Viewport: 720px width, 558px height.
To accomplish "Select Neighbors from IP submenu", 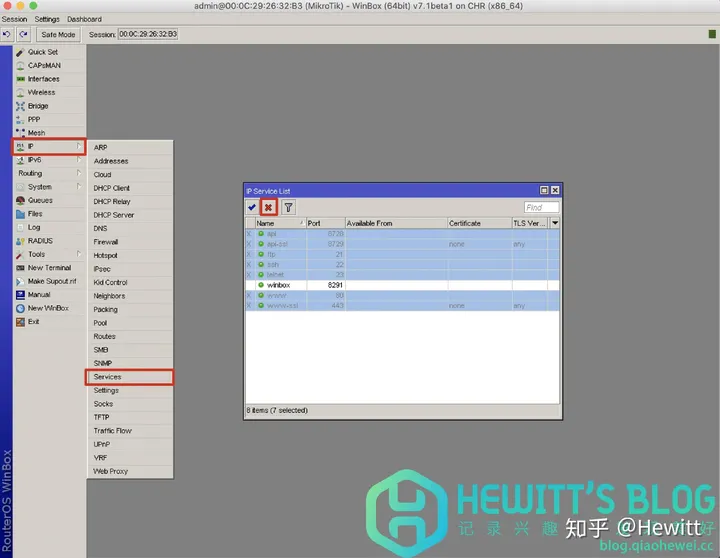I will point(130,296).
